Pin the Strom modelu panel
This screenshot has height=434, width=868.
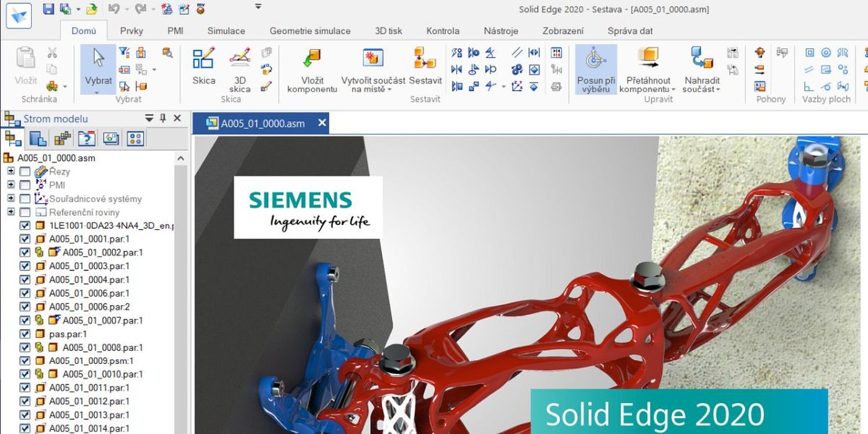tap(163, 118)
